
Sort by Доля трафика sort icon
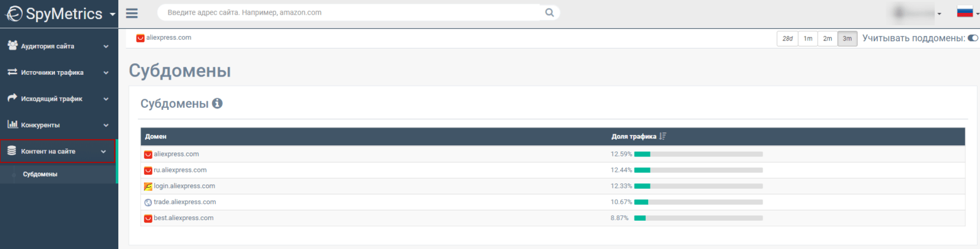pyautogui.click(x=663, y=137)
